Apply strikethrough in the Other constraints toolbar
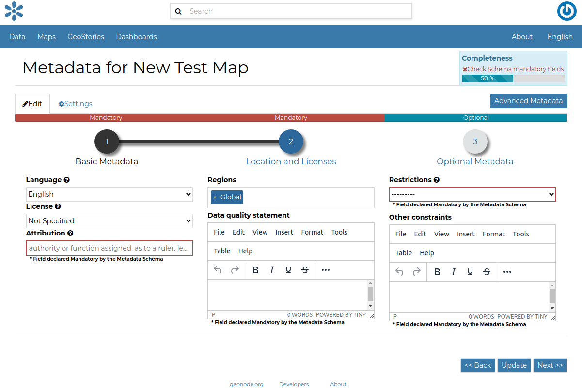582x392 pixels. (x=487, y=272)
